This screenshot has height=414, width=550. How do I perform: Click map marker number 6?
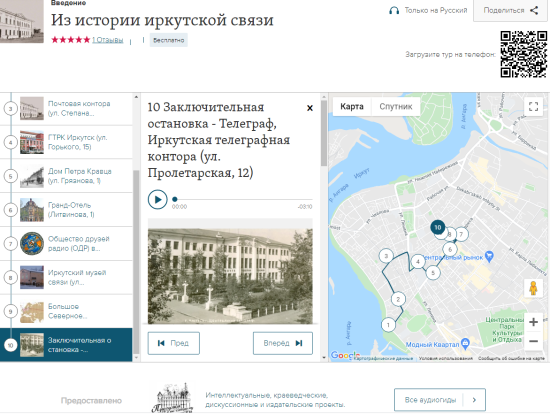[x=450, y=249]
